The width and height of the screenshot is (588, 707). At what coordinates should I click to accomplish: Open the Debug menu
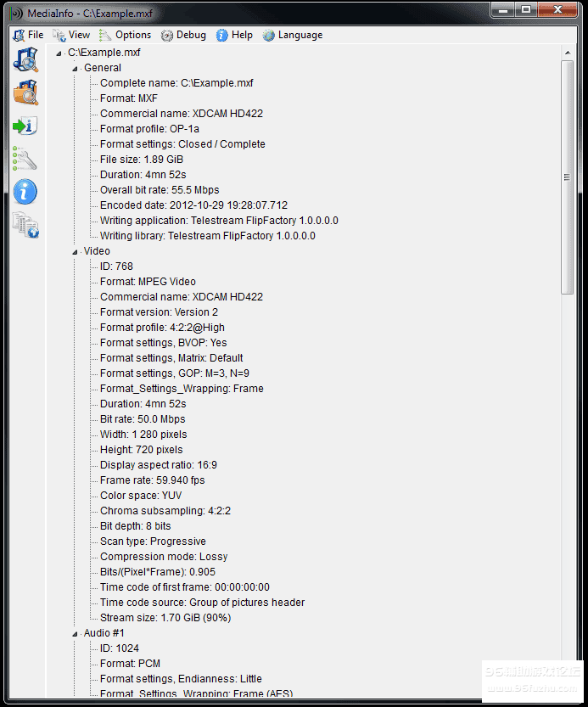click(183, 35)
